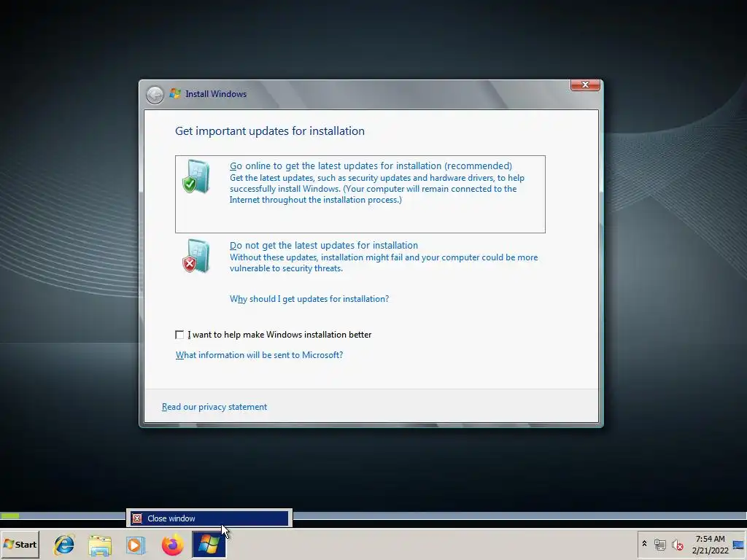Click the red X icon beside Close window
The width and height of the screenshot is (747, 560).
point(137,518)
